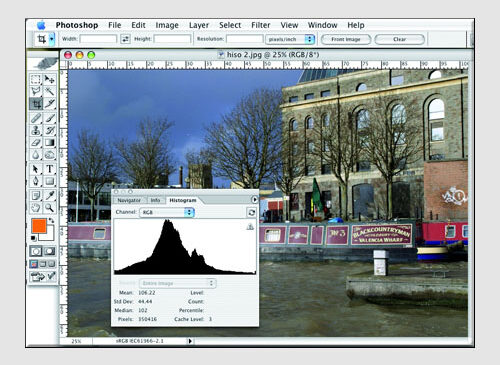Viewport: 500px width, 365px height.
Task: Open the Channel RGB dropdown
Action: (167, 212)
